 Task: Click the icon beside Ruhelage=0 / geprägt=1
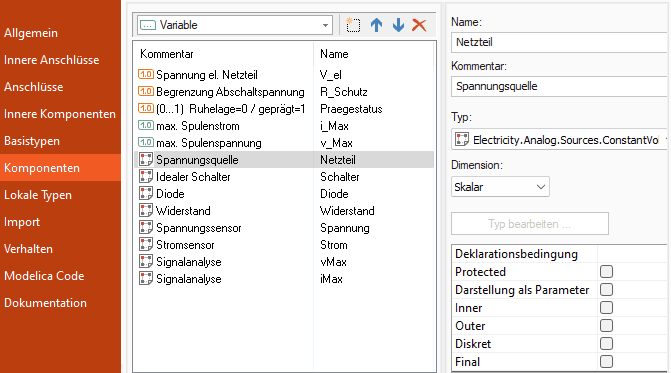click(145, 109)
